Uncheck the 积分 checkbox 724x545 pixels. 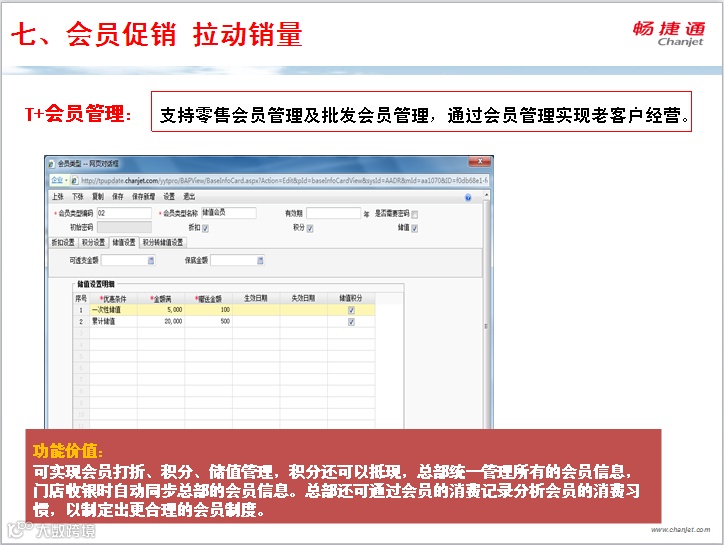(310, 228)
